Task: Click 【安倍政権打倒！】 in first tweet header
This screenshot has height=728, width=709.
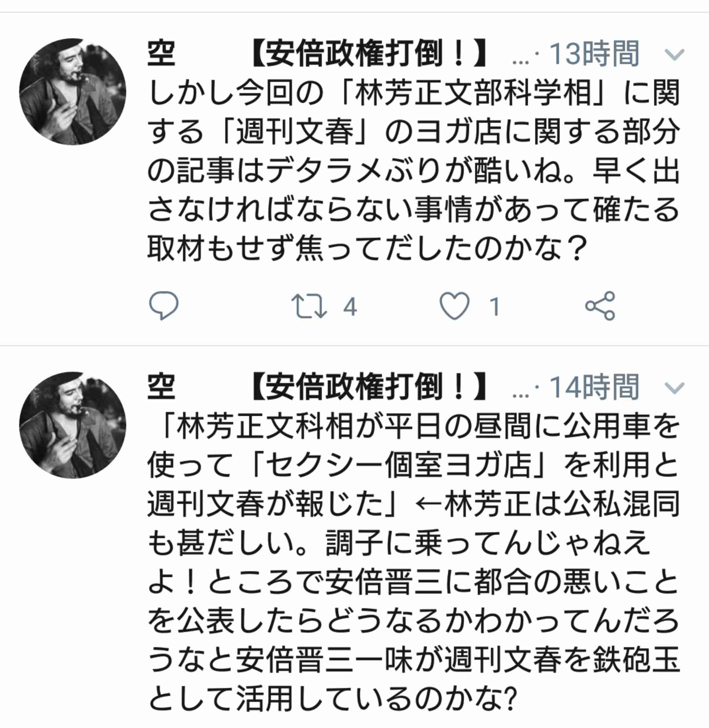Action: point(369,53)
